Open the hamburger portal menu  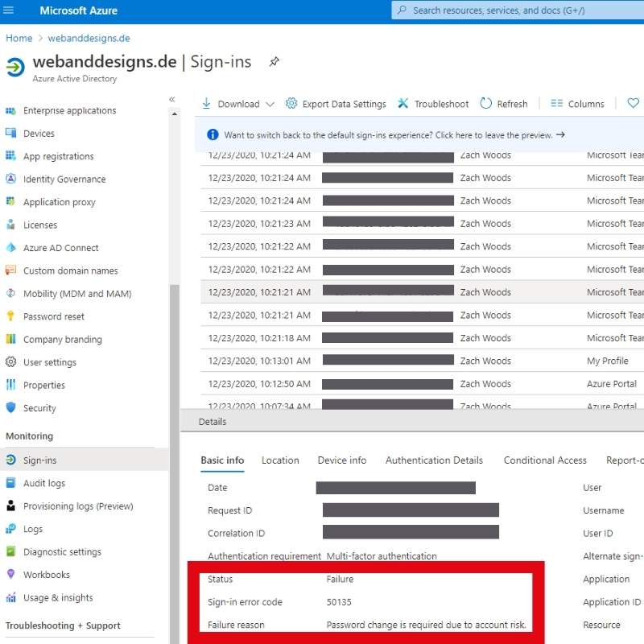coord(8,10)
